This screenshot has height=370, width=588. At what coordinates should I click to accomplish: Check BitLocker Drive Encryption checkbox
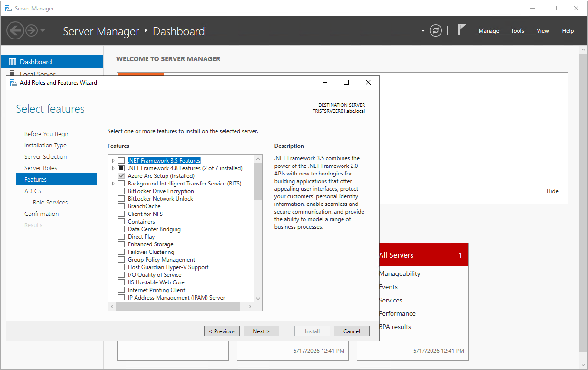pyautogui.click(x=121, y=191)
